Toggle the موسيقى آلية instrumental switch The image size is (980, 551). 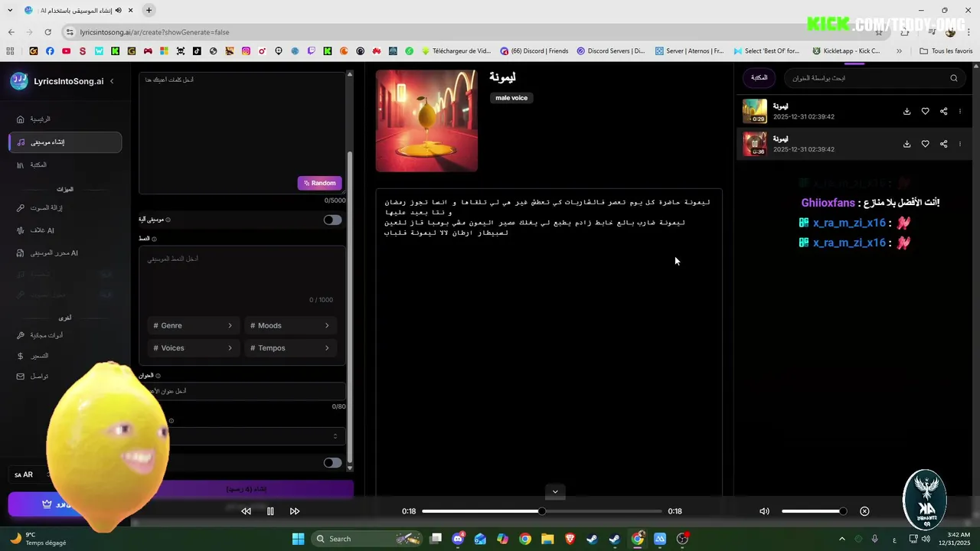coord(332,220)
